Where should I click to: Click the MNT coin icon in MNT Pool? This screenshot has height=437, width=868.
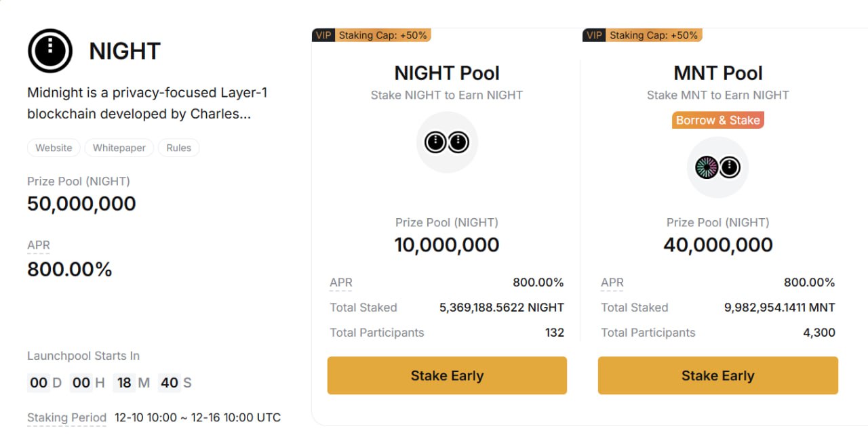[x=707, y=167]
